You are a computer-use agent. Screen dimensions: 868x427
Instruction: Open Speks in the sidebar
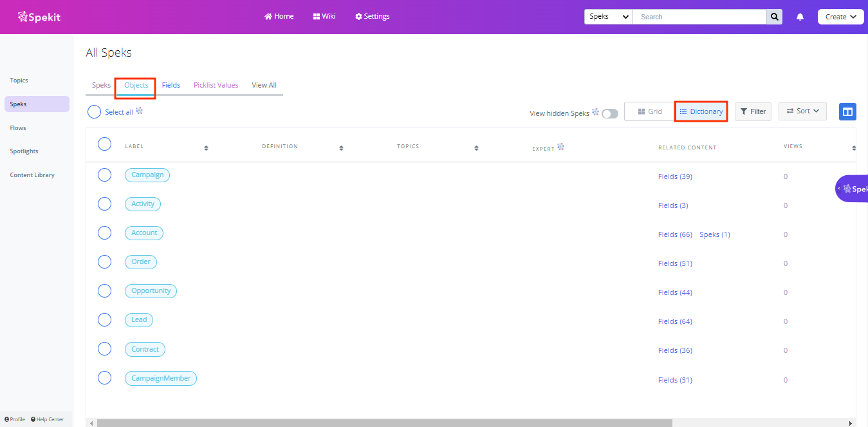pos(37,104)
